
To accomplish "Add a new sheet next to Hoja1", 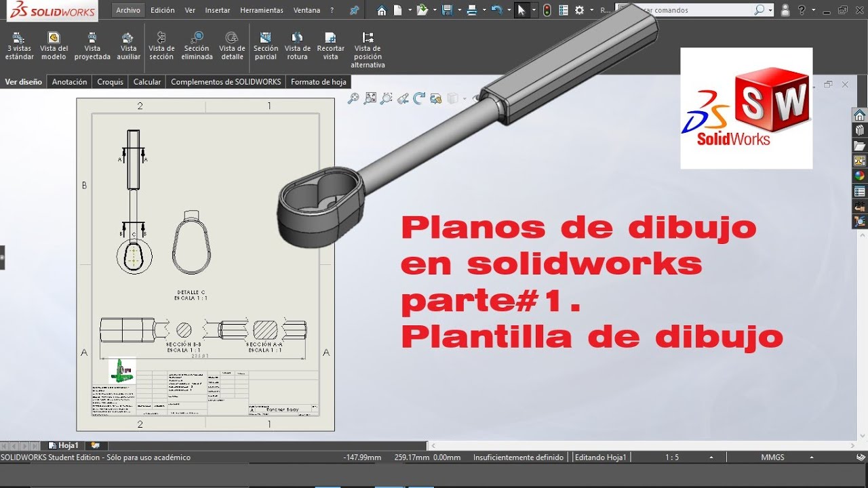I will pos(96,445).
